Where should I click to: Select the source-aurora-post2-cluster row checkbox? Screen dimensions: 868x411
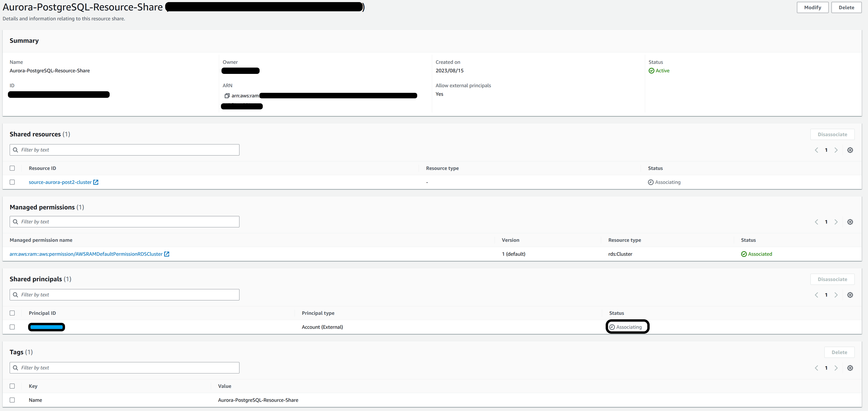click(12, 182)
